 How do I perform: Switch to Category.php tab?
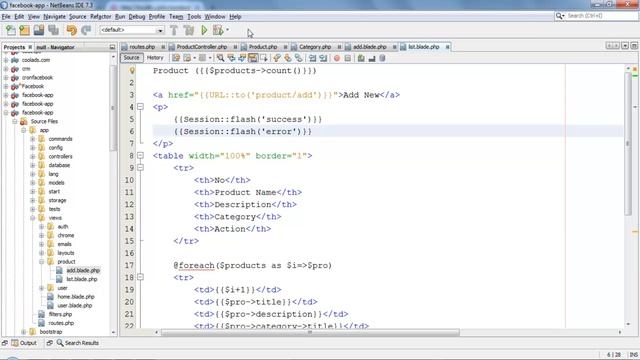tap(315, 47)
